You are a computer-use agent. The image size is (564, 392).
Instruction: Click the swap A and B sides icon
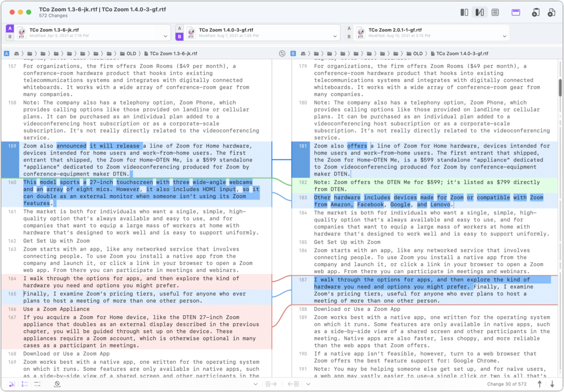pos(282,54)
